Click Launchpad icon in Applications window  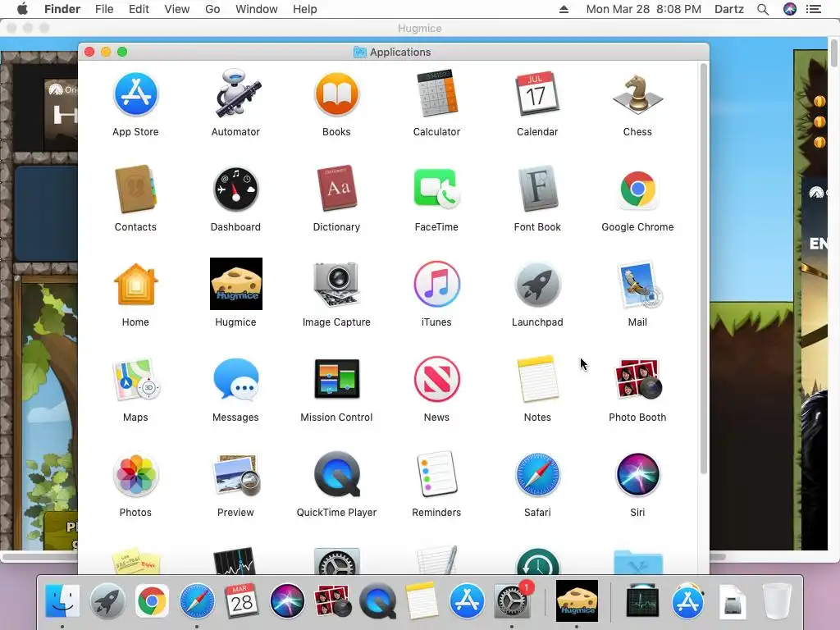pyautogui.click(x=537, y=285)
